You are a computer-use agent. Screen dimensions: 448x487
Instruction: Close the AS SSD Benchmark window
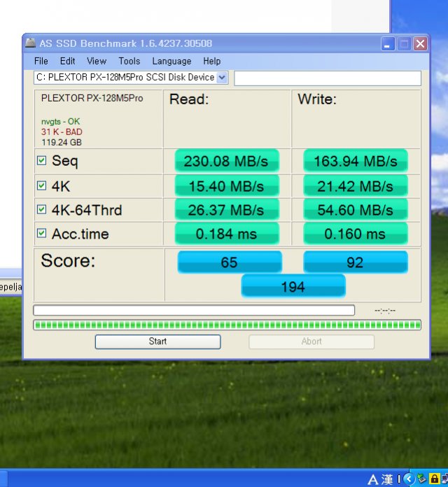(420, 44)
